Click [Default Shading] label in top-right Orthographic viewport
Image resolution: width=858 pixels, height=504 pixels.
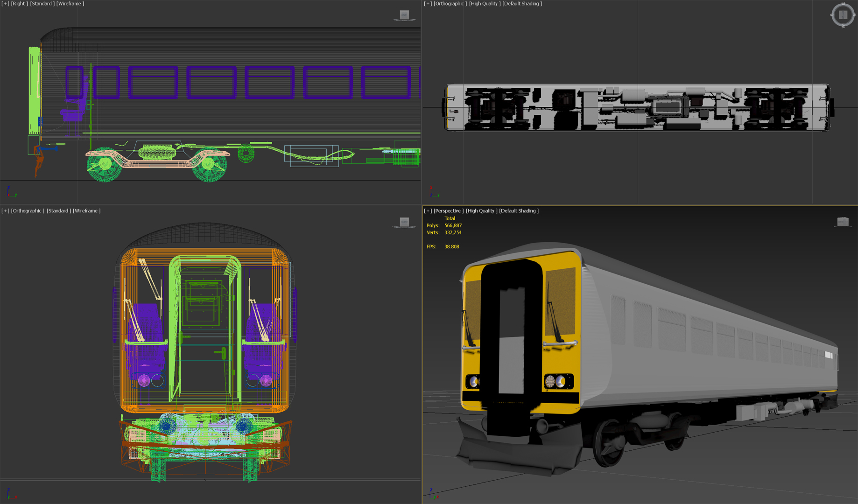tap(522, 4)
